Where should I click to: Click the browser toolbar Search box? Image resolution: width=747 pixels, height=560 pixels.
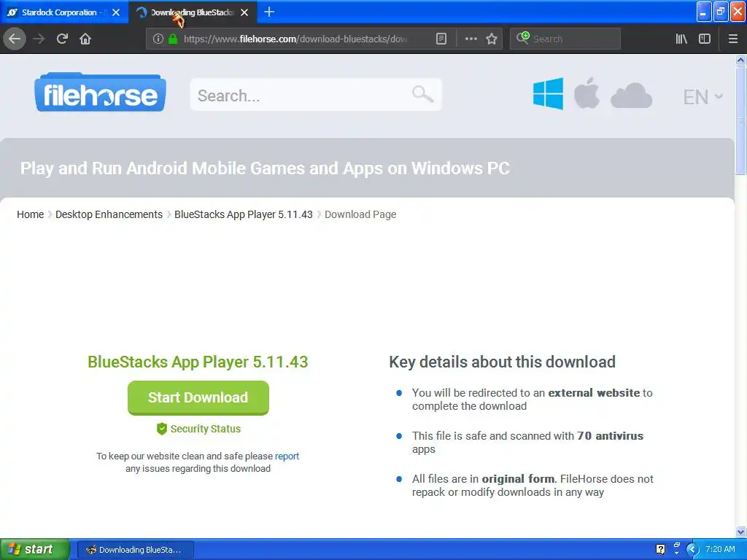pyautogui.click(x=565, y=39)
